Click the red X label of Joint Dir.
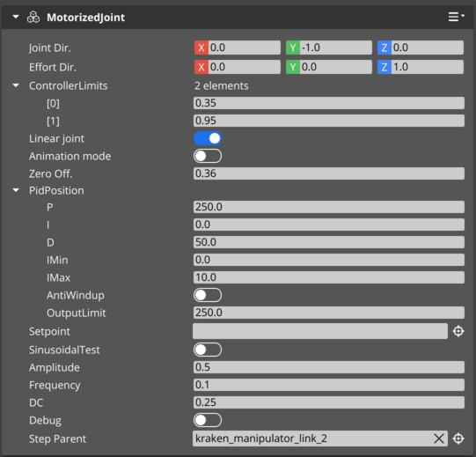Screen dimensions: 476x457 (x=201, y=48)
